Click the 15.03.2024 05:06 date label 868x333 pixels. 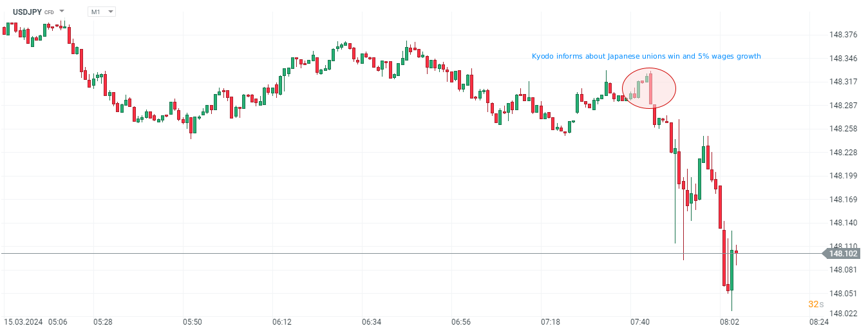(35, 321)
